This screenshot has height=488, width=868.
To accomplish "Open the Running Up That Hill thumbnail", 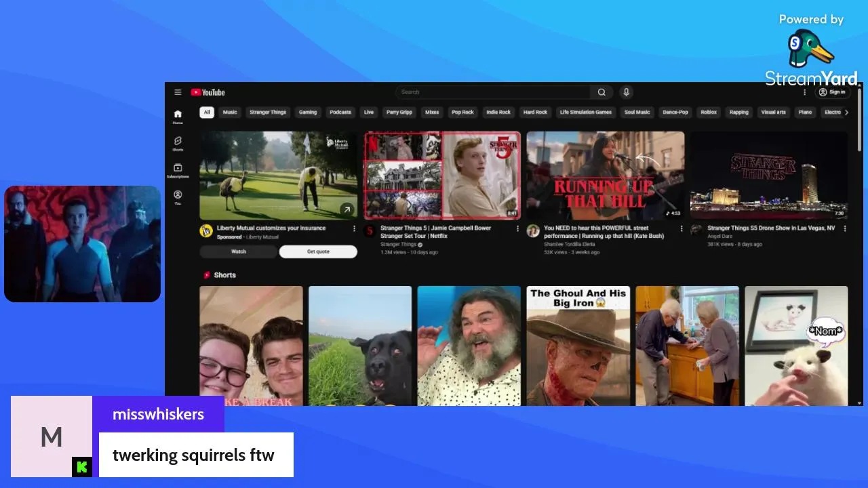I will click(606, 175).
